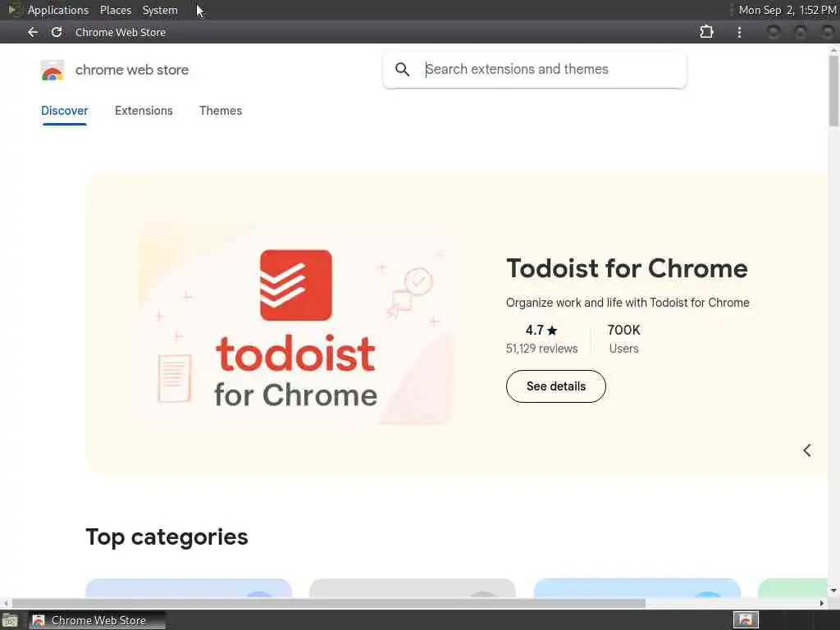Open the three-dot browser menu
This screenshot has width=840, height=630.
[x=739, y=32]
